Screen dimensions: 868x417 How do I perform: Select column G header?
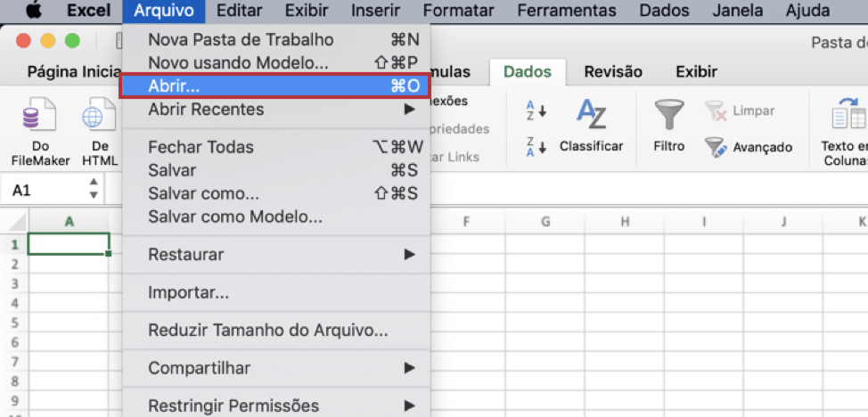click(x=545, y=221)
